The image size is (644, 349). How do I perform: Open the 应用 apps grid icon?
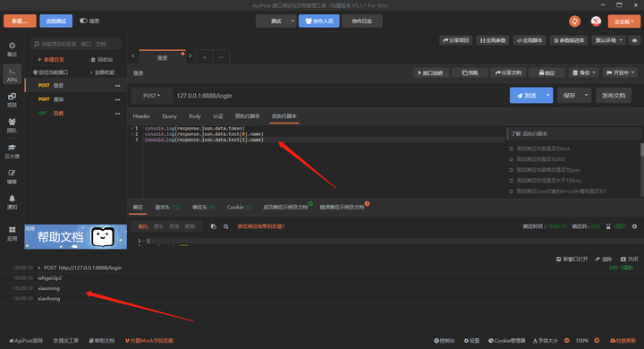(x=12, y=234)
